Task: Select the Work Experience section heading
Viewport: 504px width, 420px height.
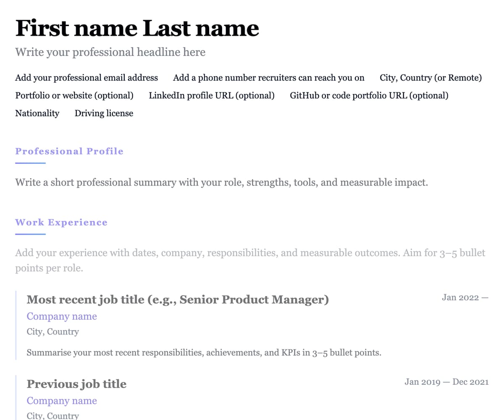Action: coord(61,223)
